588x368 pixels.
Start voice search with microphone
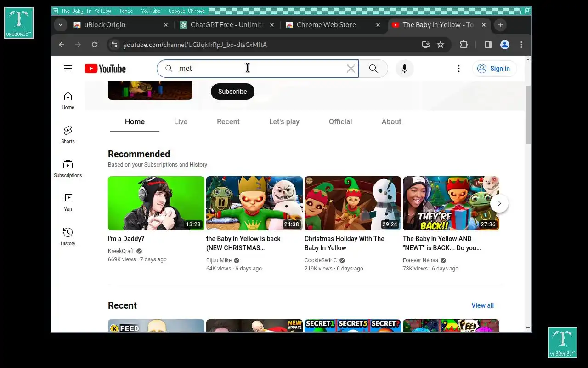[405, 69]
